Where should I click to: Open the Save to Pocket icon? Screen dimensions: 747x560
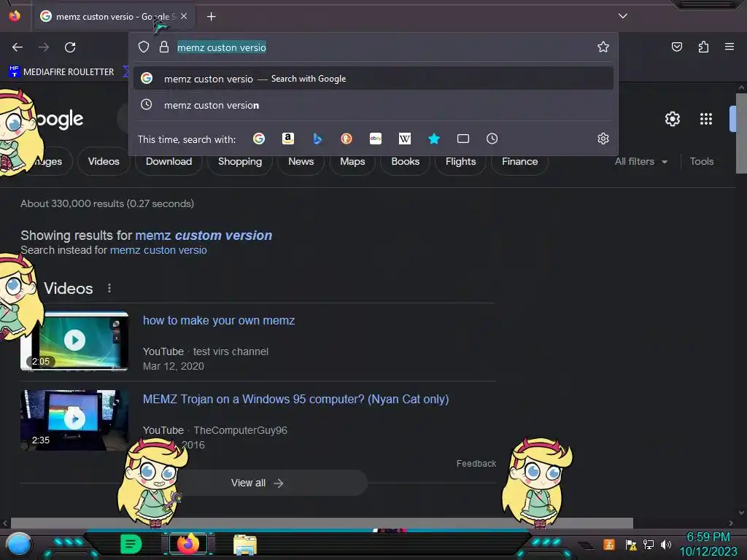coord(676,47)
